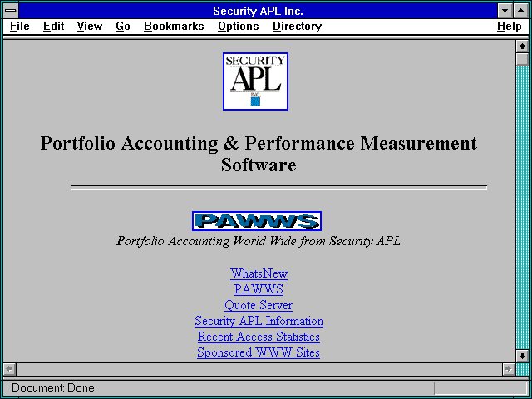Screen dimensions: 532x399
Task: Click the vertical scrollbar down arrow
Action: pos(522,356)
